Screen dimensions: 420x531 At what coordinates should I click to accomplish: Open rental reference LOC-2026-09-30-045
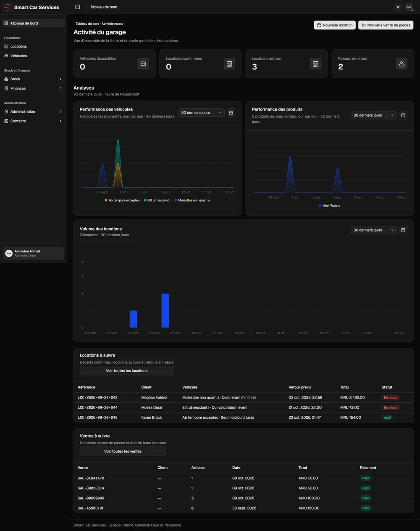[x=97, y=418]
